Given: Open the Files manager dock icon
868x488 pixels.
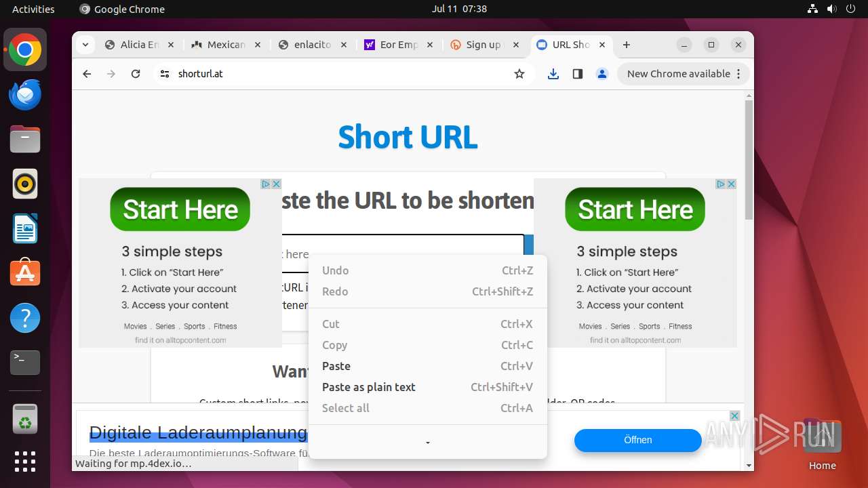Looking at the screenshot, I should (25, 140).
